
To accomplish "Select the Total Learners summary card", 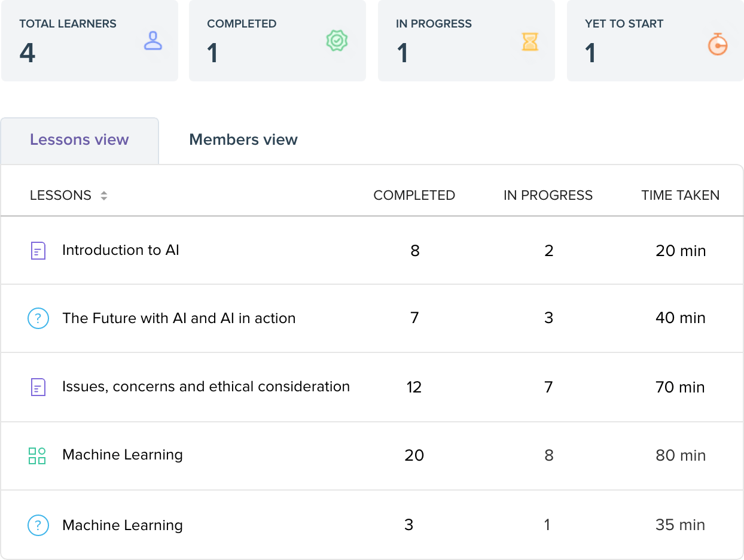I will [90, 41].
